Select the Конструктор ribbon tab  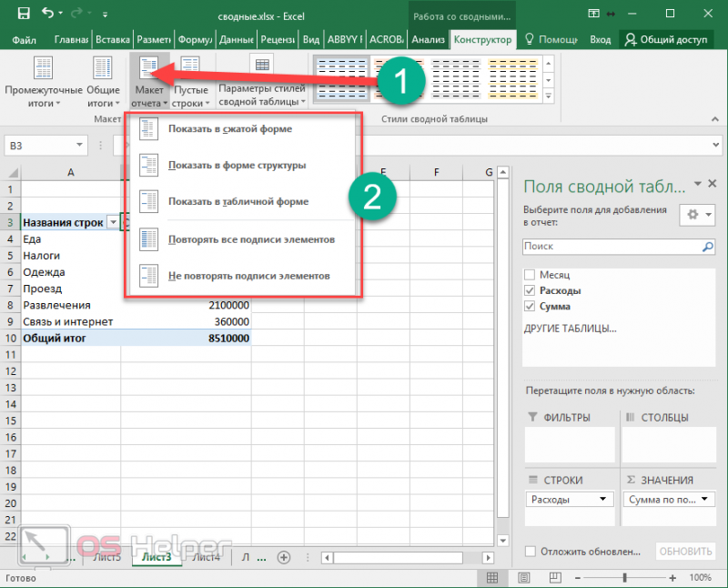pyautogui.click(x=482, y=40)
